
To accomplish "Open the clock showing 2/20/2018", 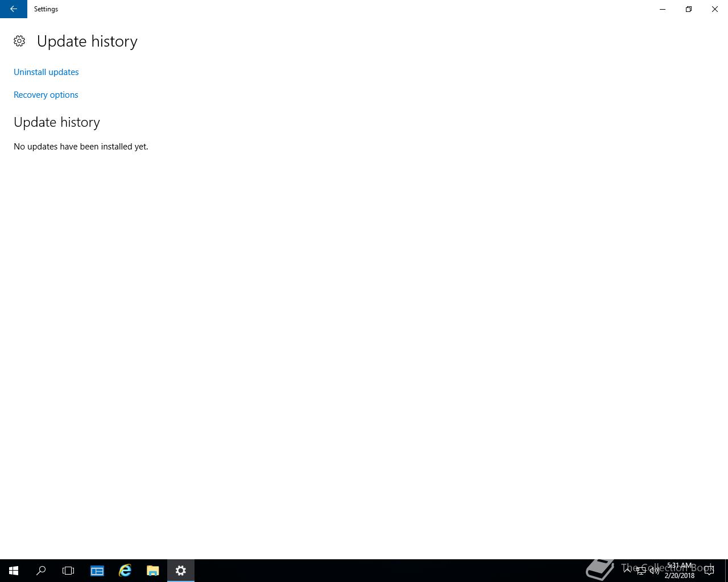I will 680,571.
